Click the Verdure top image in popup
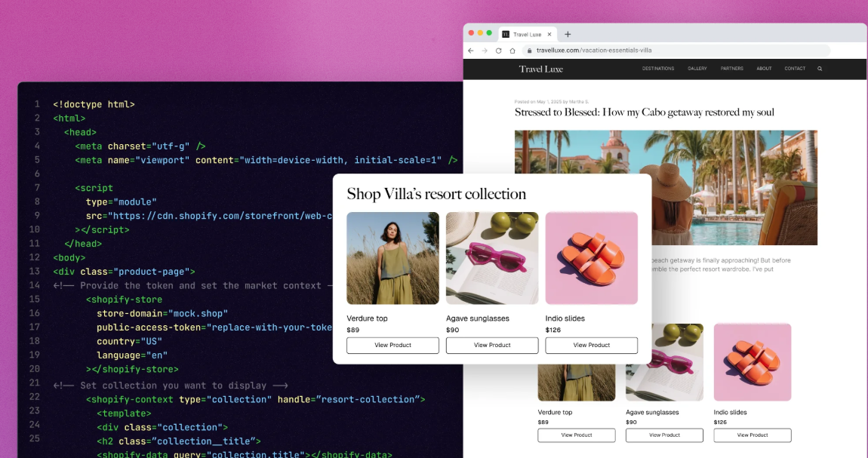The height and width of the screenshot is (458, 868). click(x=392, y=258)
